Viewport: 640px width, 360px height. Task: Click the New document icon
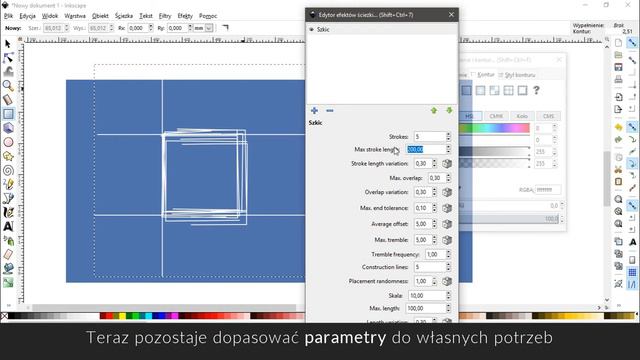pos(618,42)
